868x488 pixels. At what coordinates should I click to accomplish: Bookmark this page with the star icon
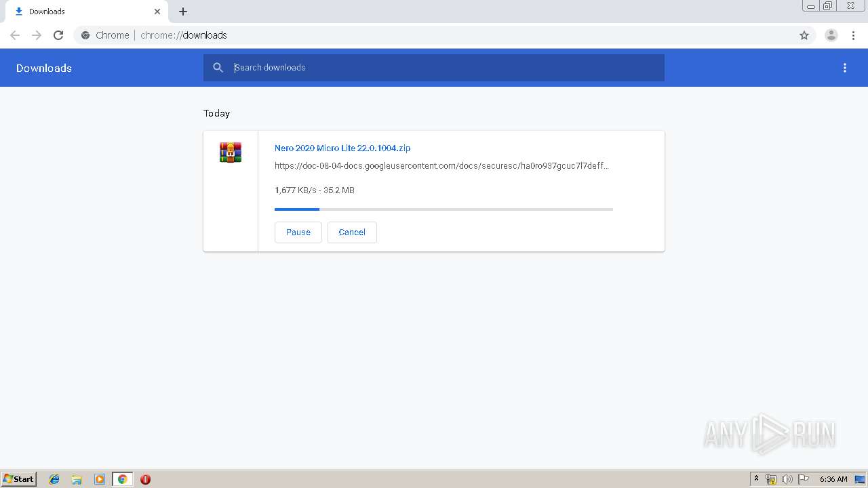[804, 35]
